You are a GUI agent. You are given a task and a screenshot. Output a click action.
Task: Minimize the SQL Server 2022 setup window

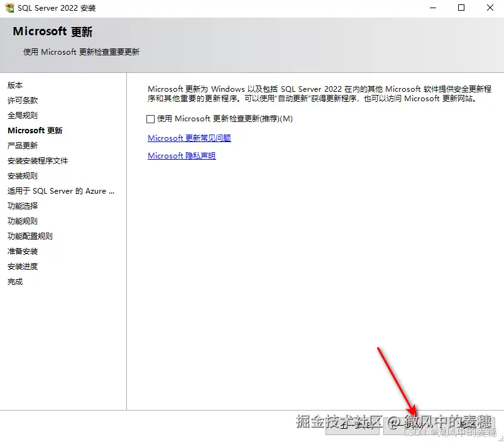433,8
